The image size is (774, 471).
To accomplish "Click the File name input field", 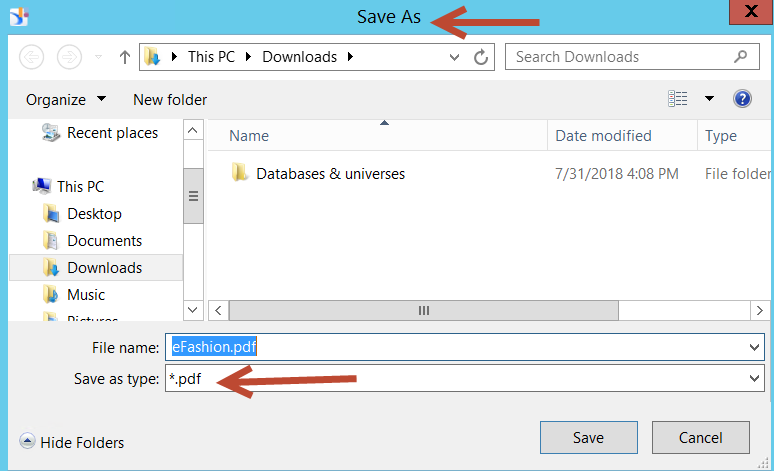I will tap(464, 347).
